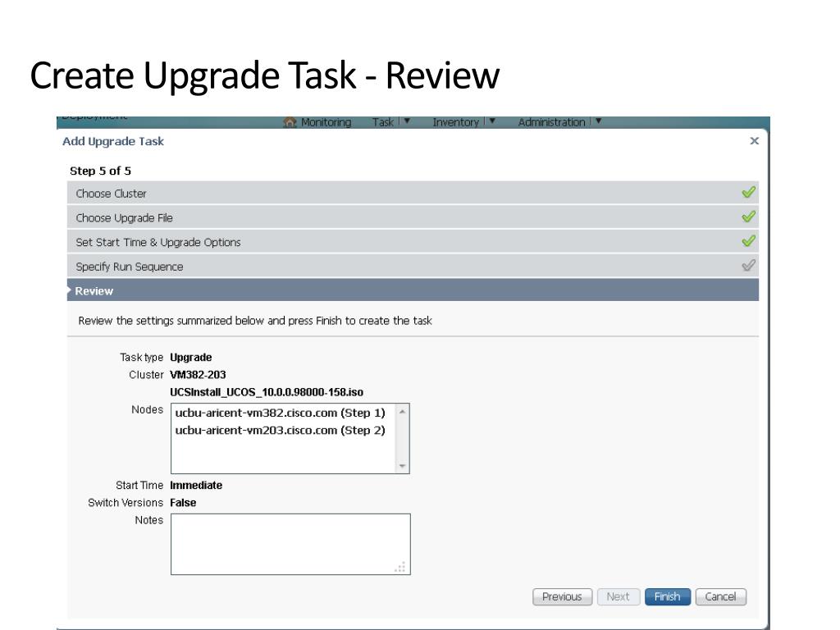Image resolution: width=840 pixels, height=630 pixels.
Task: Click the Monitoring home icon
Action: 290,122
